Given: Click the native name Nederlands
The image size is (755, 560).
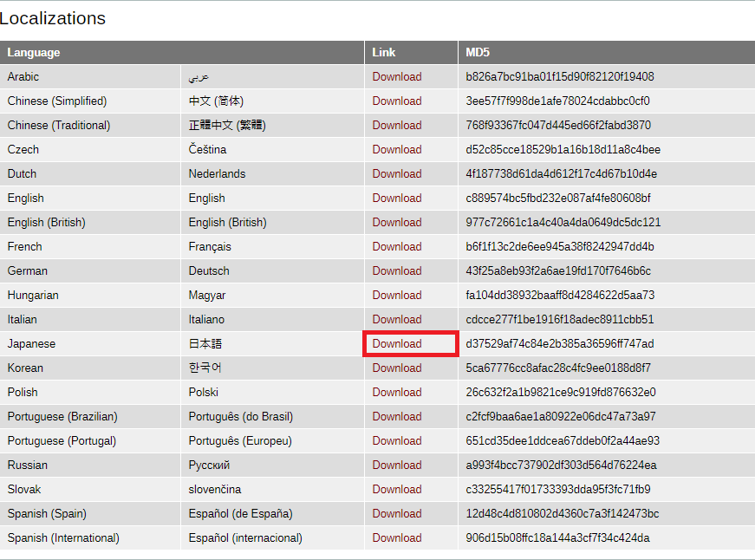Looking at the screenshot, I should click(x=217, y=174).
